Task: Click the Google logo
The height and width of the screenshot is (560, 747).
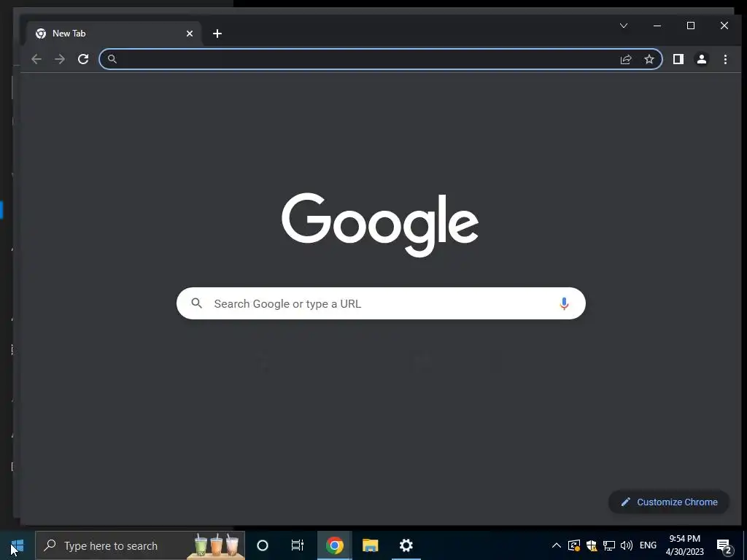Action: click(380, 224)
